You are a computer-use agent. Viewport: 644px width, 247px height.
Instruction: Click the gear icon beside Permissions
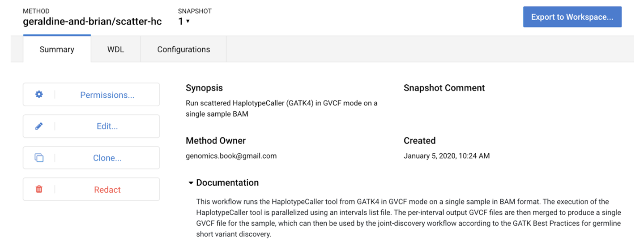tap(39, 95)
